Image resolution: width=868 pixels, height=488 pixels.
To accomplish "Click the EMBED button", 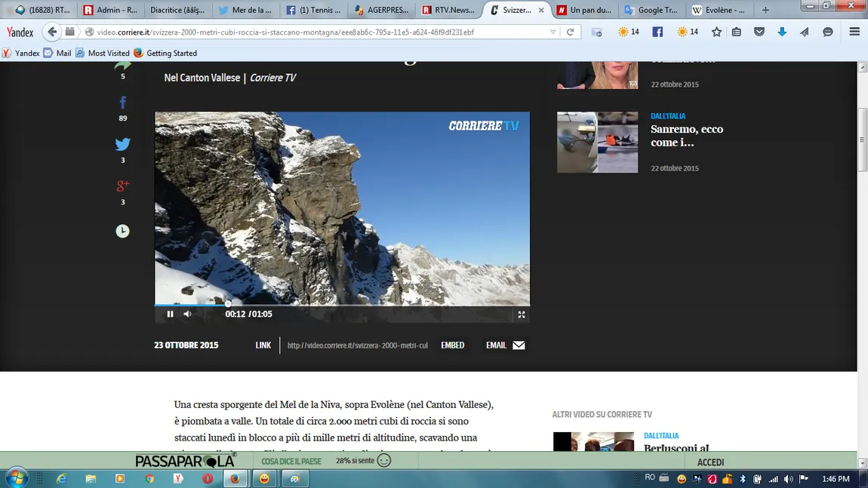I will [452, 345].
